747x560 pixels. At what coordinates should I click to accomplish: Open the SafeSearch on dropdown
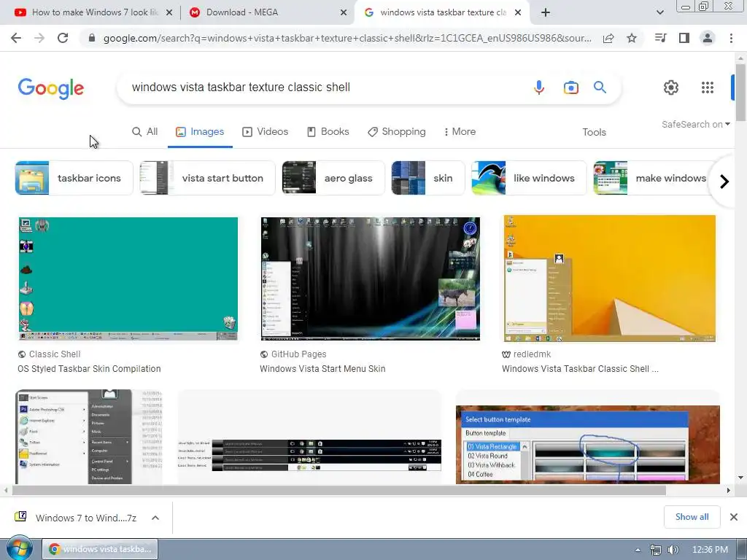click(x=695, y=124)
